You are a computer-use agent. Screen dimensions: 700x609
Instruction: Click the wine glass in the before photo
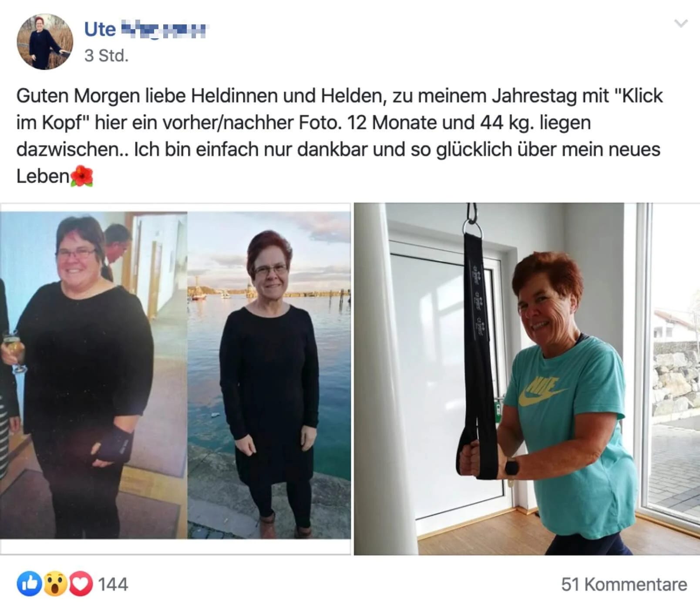point(14,352)
